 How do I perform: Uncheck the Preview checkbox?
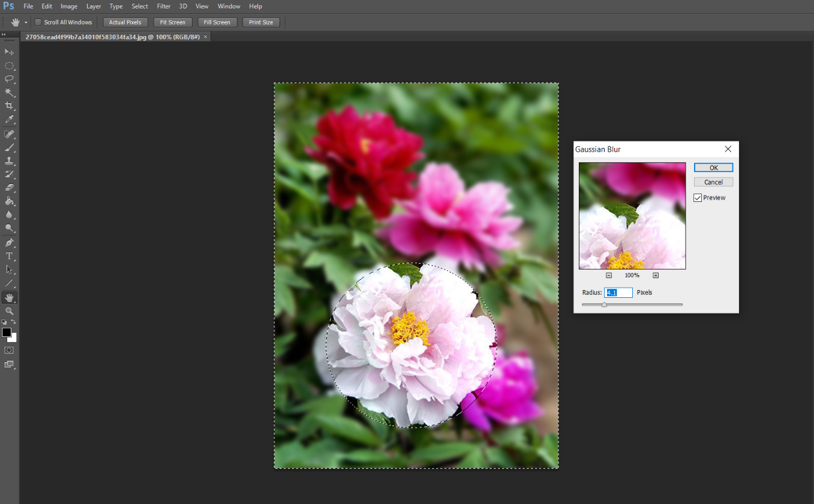point(698,198)
